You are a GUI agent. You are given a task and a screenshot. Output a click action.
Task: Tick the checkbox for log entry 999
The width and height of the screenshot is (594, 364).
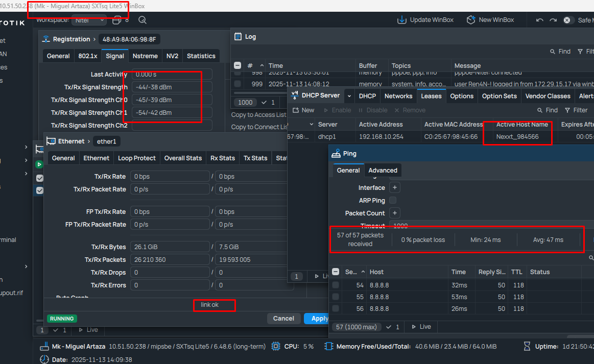(237, 84)
